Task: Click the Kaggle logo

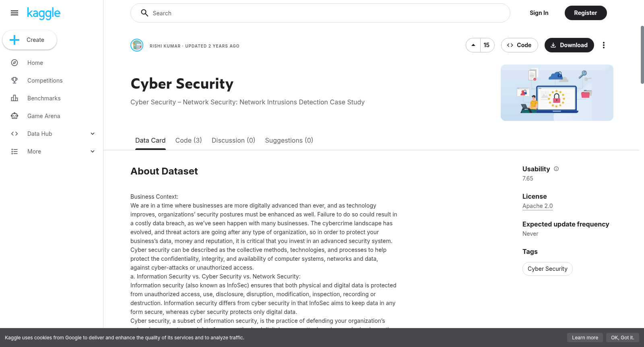Action: tap(43, 13)
